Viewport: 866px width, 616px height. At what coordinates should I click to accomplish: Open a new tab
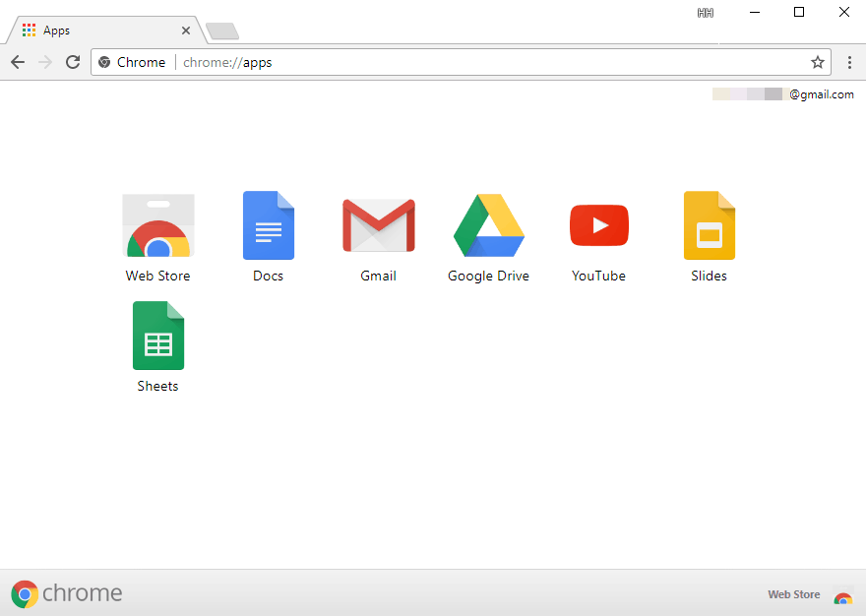pyautogui.click(x=222, y=31)
